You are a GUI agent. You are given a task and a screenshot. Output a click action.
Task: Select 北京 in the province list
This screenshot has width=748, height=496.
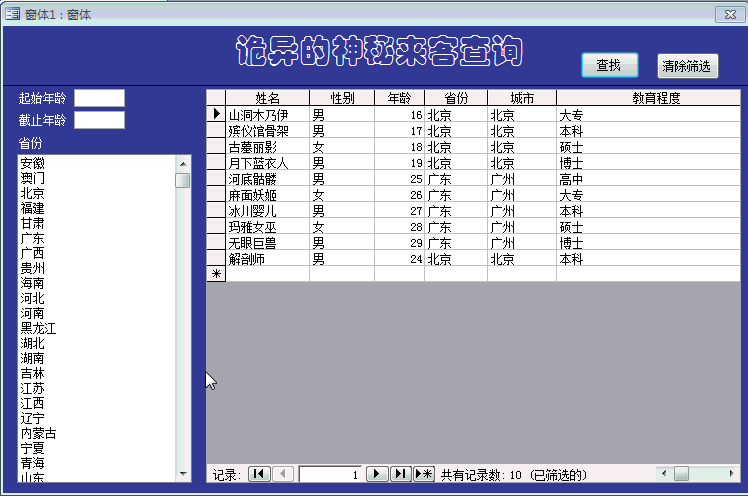(x=96, y=194)
